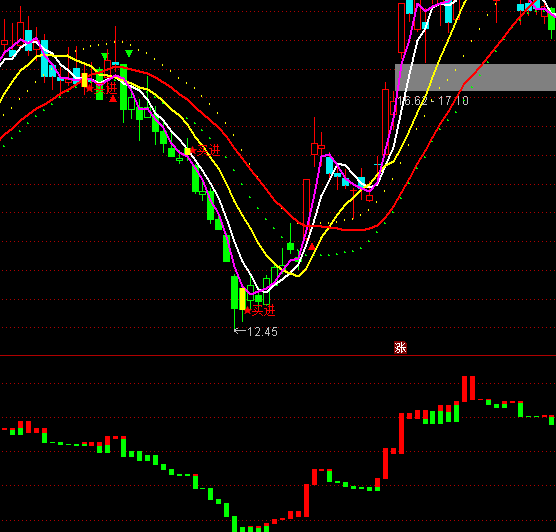556x532 pixels.
Task: Click the leftmost 买进 buy signal text
Action: click(x=105, y=88)
